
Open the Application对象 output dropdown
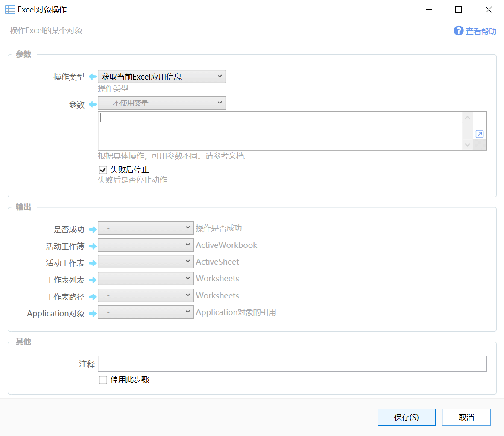coord(146,312)
